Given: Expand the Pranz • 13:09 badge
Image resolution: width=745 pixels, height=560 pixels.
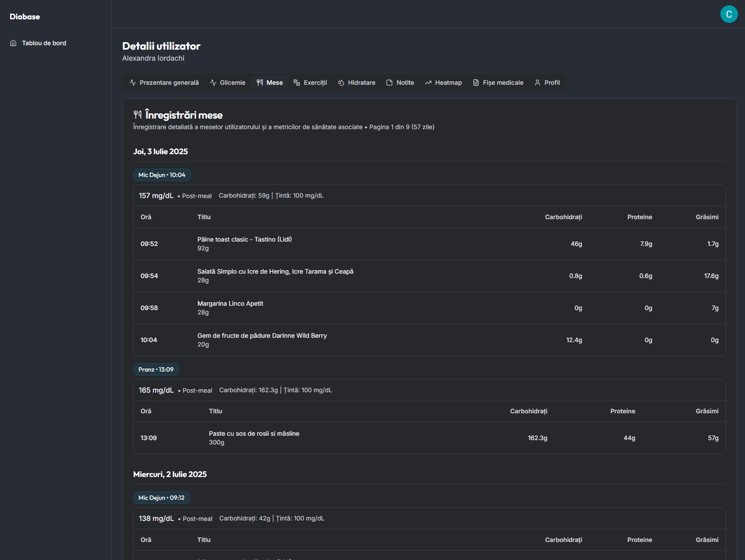Looking at the screenshot, I should point(156,369).
